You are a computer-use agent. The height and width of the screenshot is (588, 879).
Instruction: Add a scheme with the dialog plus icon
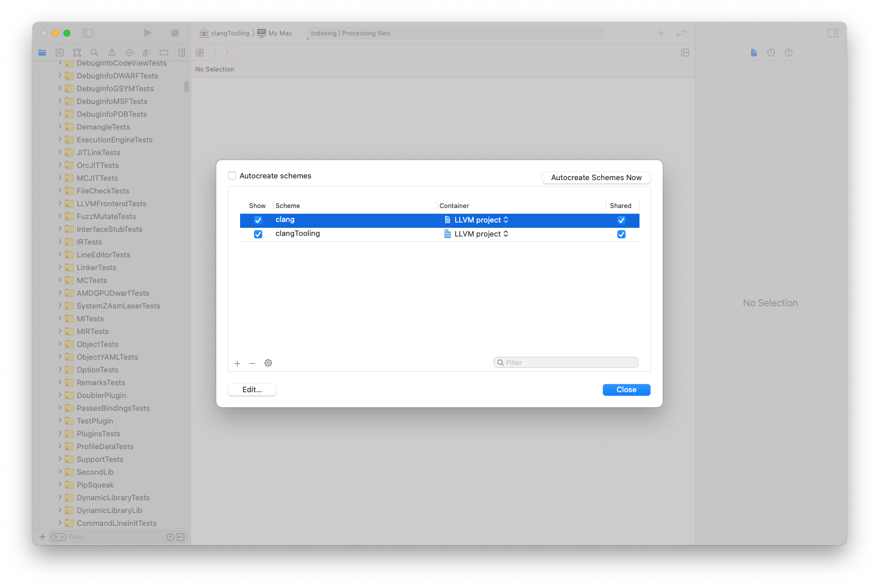pyautogui.click(x=237, y=363)
